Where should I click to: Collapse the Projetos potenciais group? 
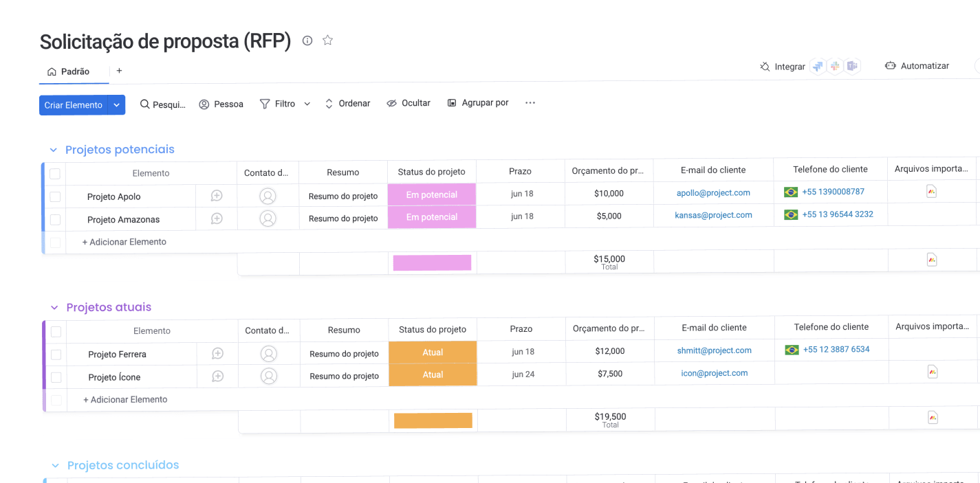[x=53, y=149]
